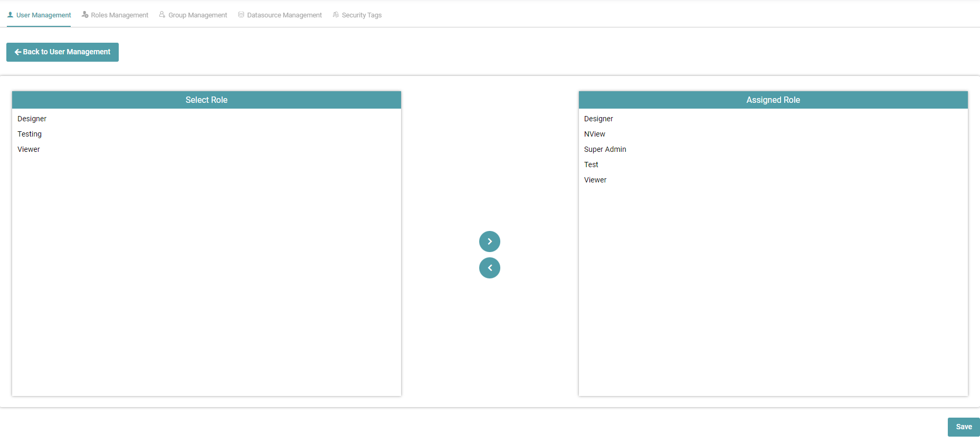Choose Super Admin from assigned roles
Image resolution: width=980 pixels, height=444 pixels.
pos(605,150)
